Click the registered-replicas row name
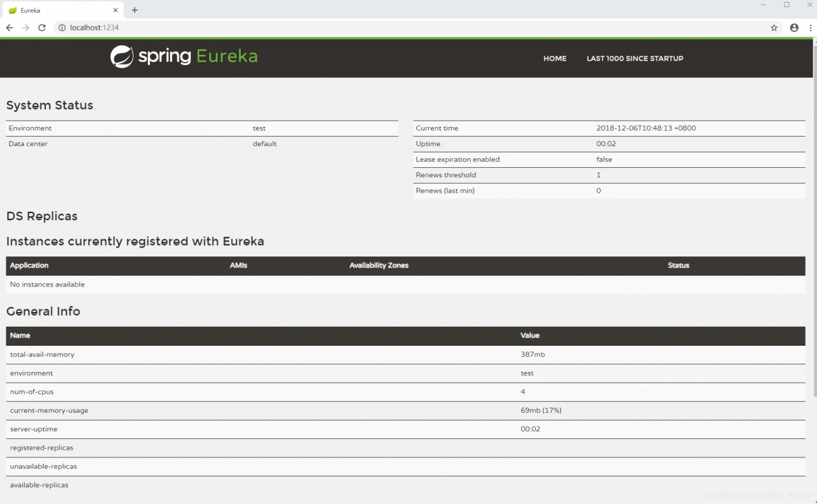Image resolution: width=817 pixels, height=504 pixels. [x=42, y=448]
